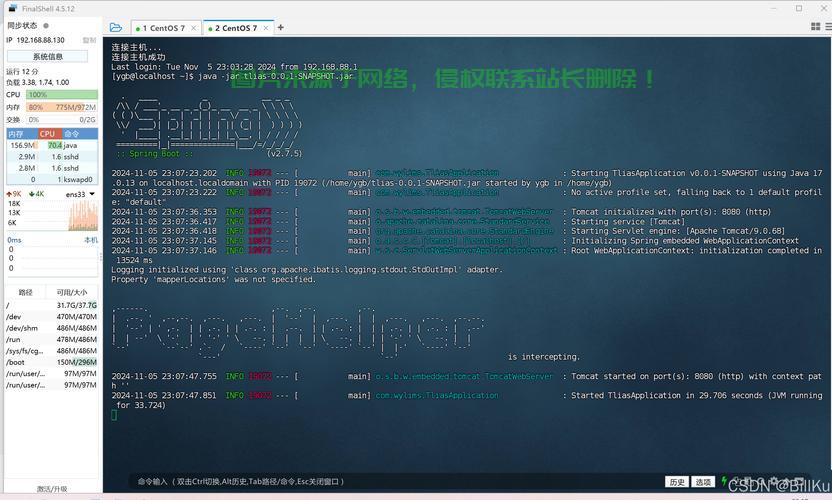The width and height of the screenshot is (832, 500).
Task: Close the 1 CentOS 7 tab
Action: tap(194, 28)
